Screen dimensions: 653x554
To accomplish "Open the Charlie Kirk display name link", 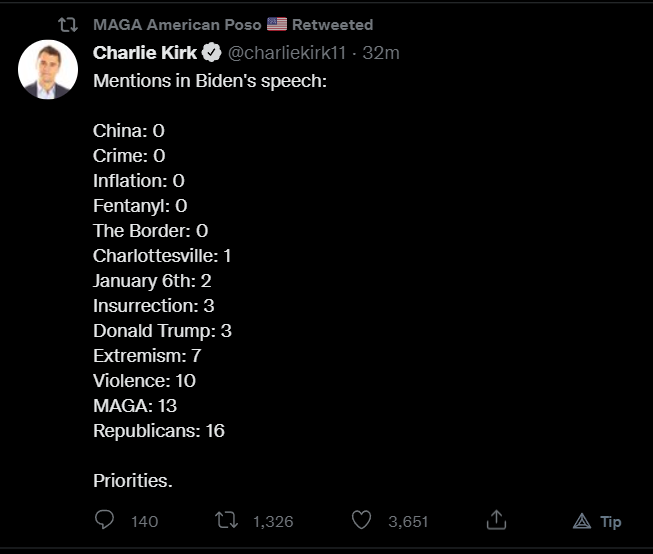I will (145, 53).
